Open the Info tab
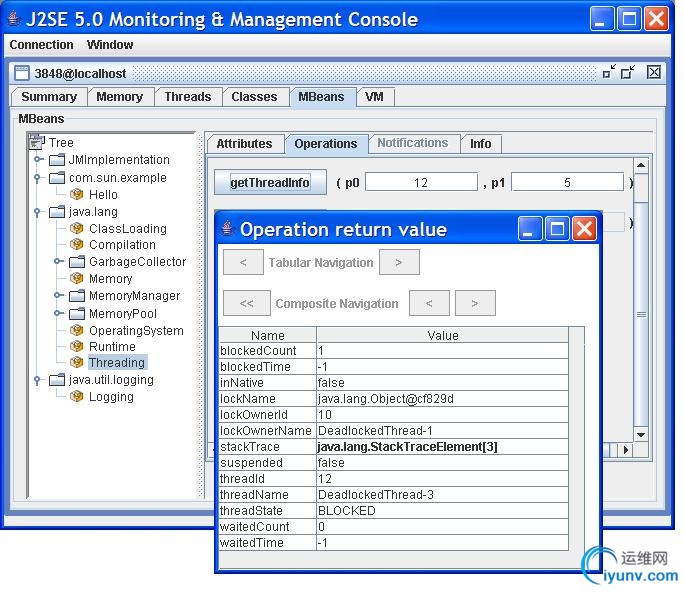Screen dimensions: 684x592 [x=480, y=144]
